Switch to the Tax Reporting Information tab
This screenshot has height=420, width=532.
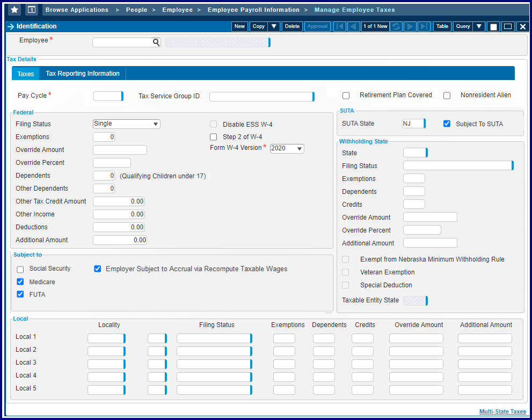(x=83, y=74)
